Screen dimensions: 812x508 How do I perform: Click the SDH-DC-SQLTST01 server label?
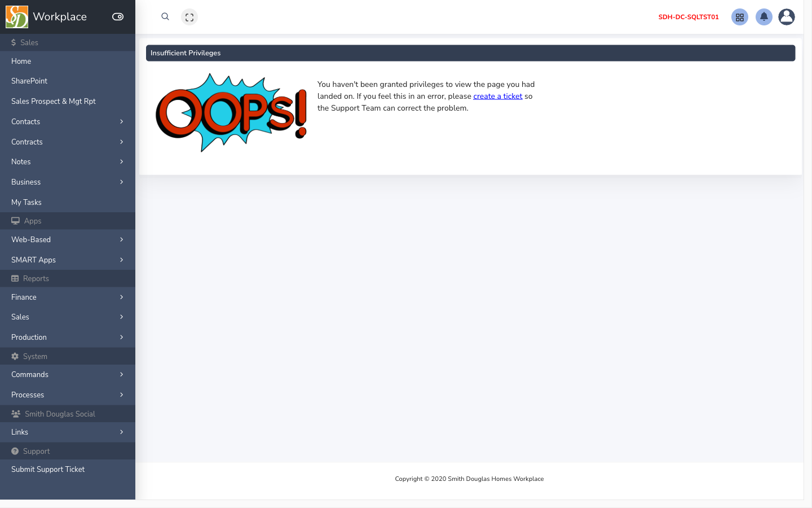coord(689,17)
